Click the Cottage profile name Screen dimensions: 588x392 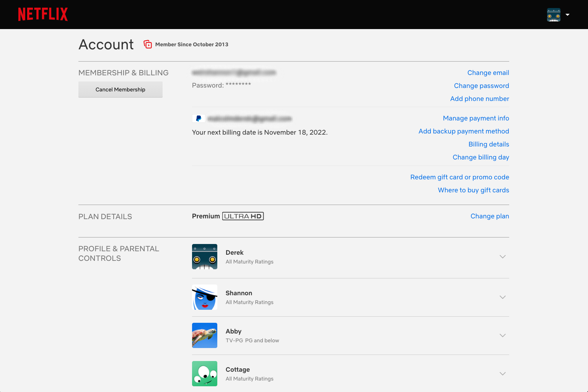[238, 369]
